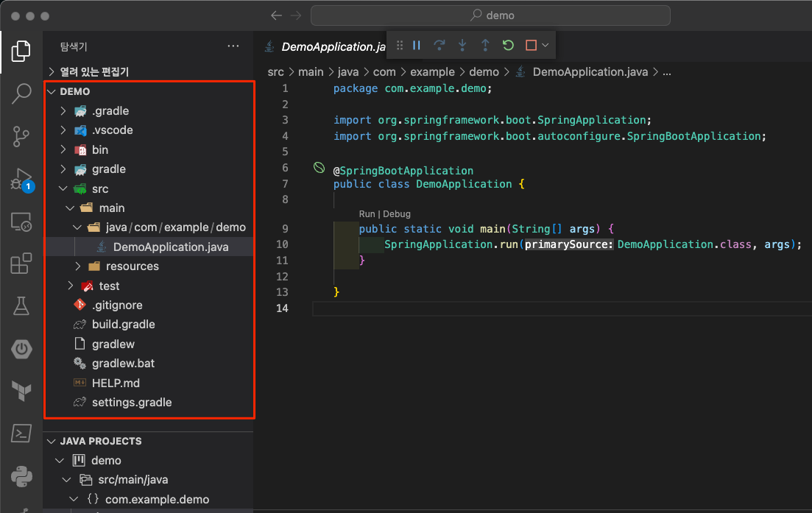The width and height of the screenshot is (812, 513).
Task: Expand the resources folder
Action: coord(149,266)
